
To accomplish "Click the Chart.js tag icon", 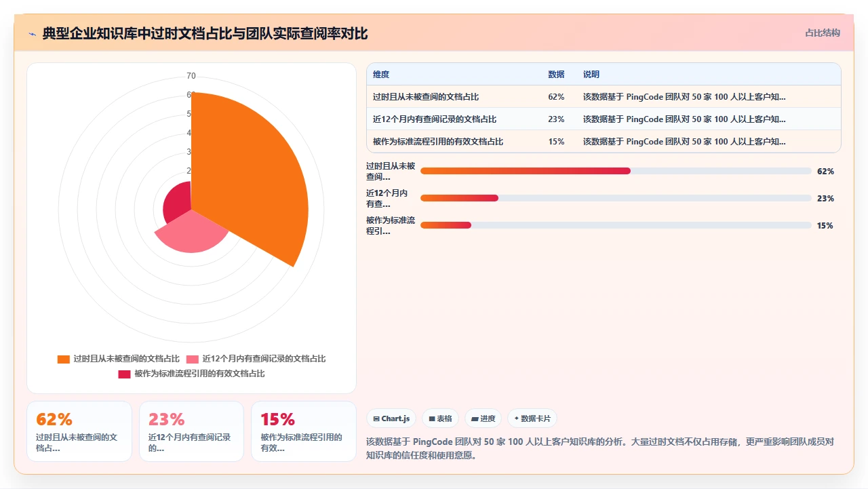I will pos(376,419).
